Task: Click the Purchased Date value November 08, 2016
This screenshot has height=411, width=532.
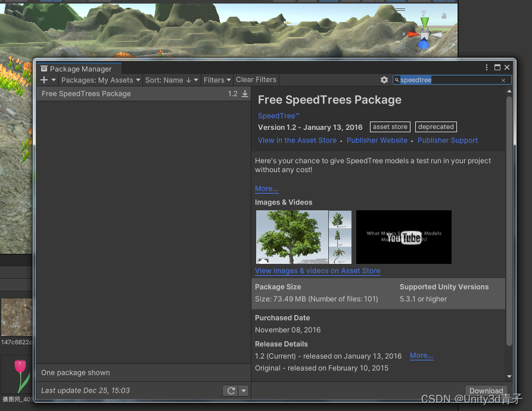Action: pos(288,330)
